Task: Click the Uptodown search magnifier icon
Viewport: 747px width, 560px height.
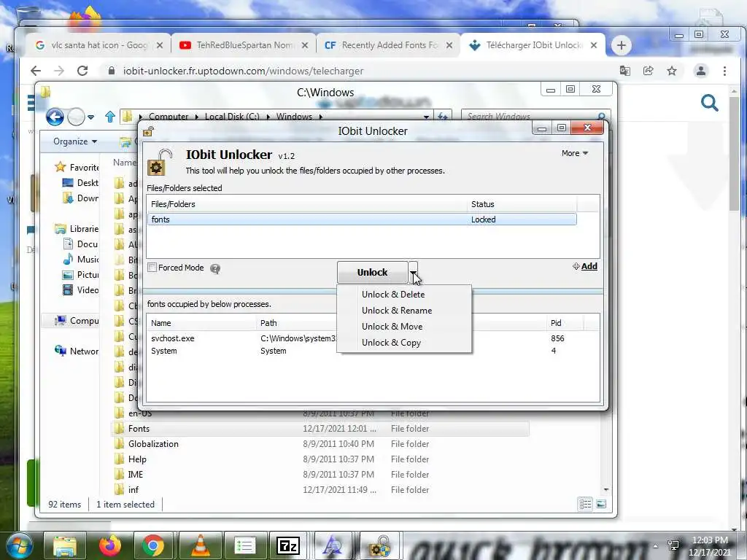Action: (x=709, y=103)
